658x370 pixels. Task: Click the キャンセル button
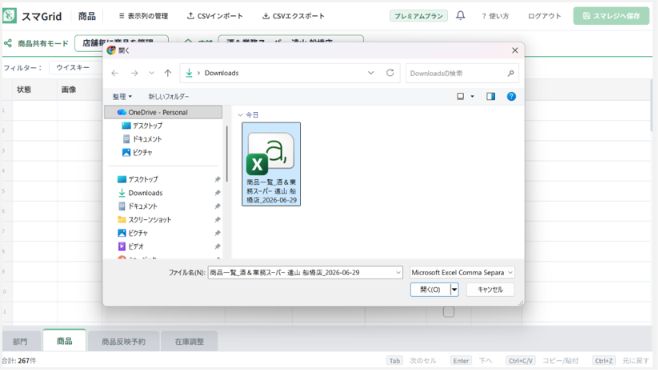490,289
